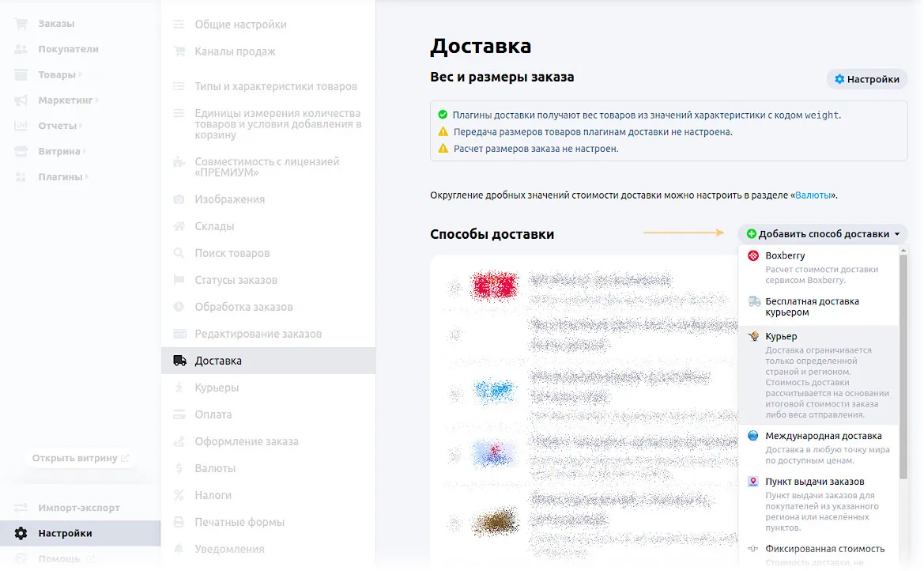Click the gear icon beside Настройки in sidebar
Image resolution: width=924 pixels, height=571 pixels.
(x=21, y=534)
